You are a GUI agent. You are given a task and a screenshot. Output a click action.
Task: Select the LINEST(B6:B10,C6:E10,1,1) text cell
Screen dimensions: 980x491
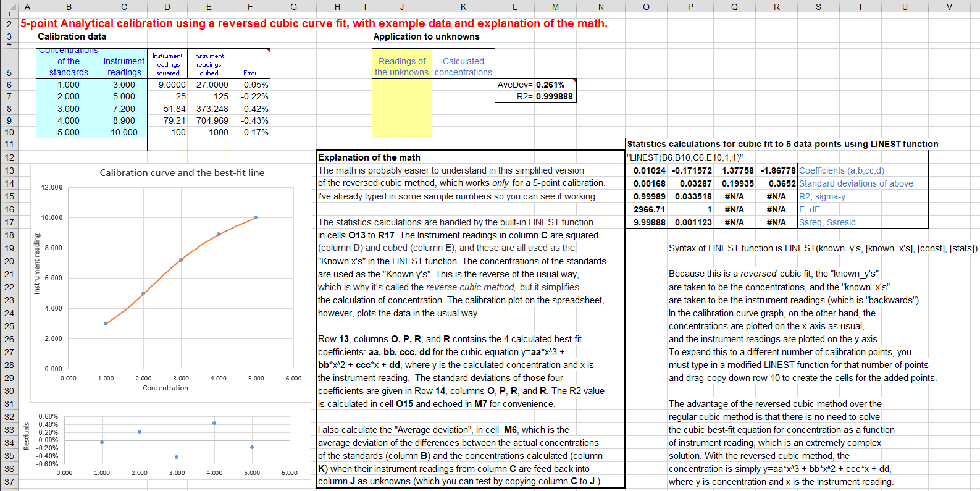click(685, 157)
